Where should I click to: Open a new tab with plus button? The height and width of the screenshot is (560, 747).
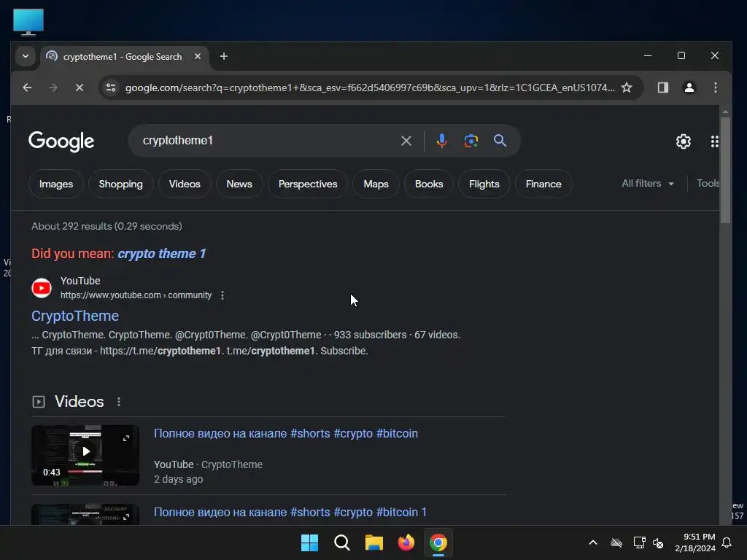(x=223, y=56)
